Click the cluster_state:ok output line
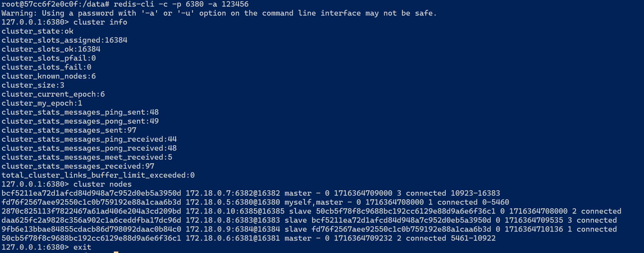This screenshot has height=253, width=644. pos(37,31)
